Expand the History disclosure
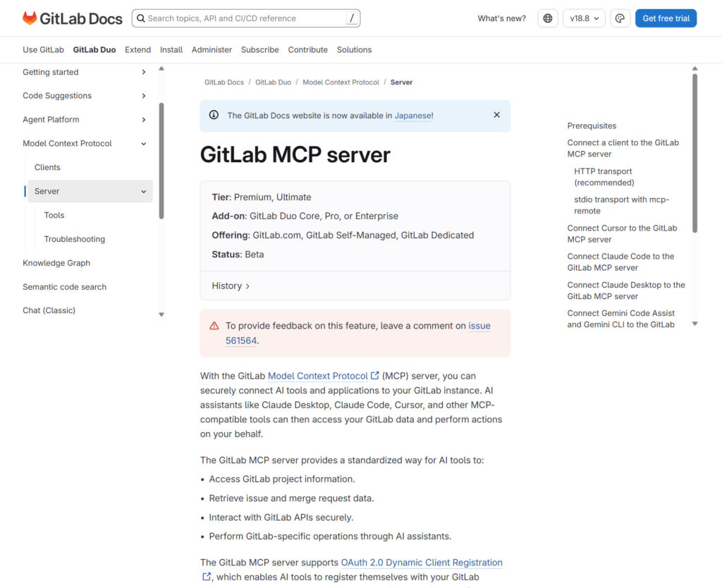Image resolution: width=722 pixels, height=588 pixels. pyautogui.click(x=231, y=286)
